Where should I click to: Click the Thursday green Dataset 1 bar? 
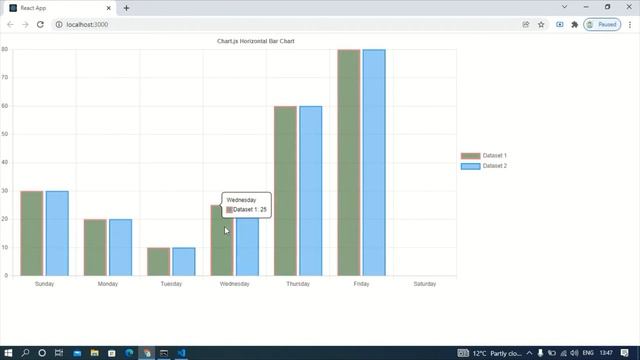coord(285,191)
